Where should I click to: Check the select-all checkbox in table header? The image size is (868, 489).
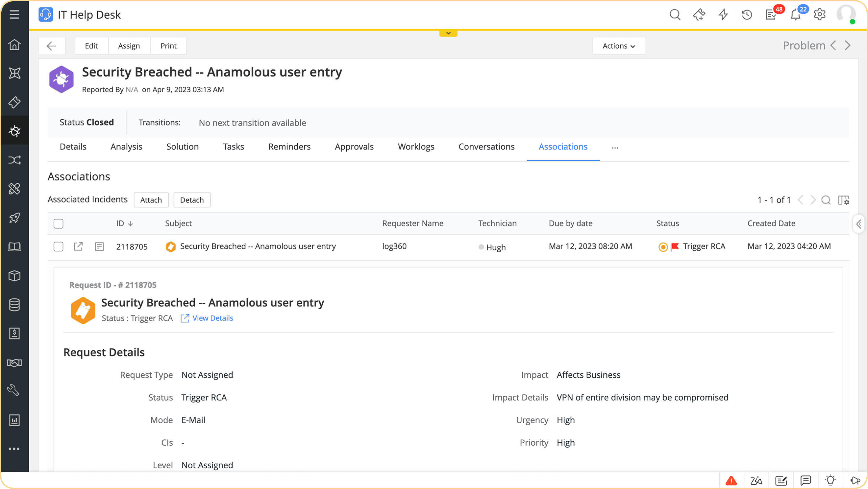(59, 223)
